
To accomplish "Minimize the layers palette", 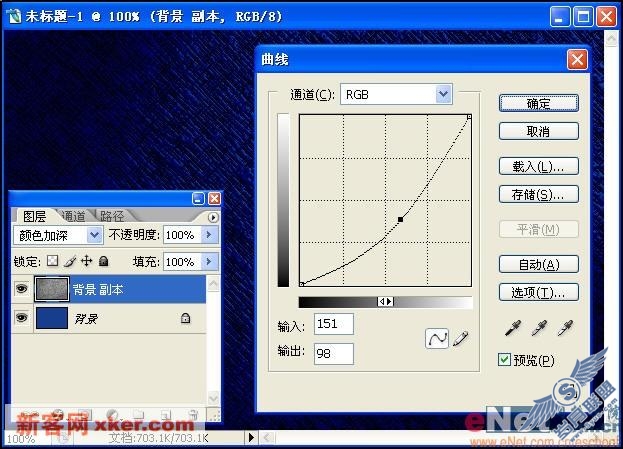I will [x=198, y=198].
